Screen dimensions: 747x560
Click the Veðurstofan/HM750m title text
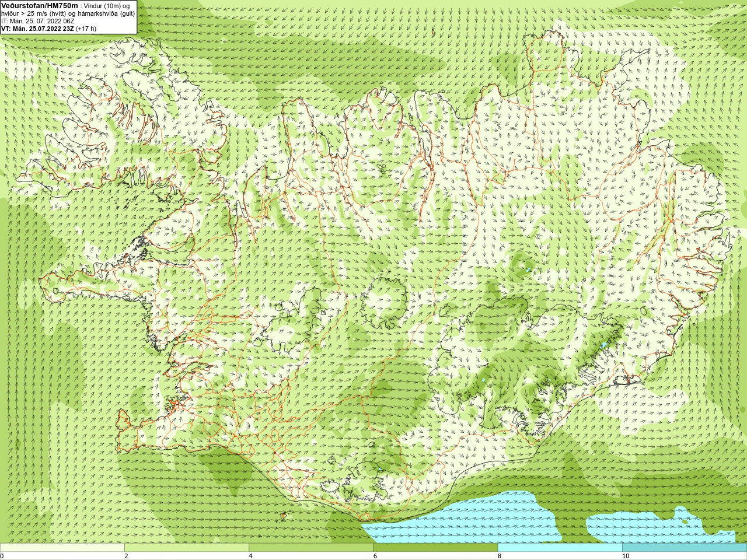pyautogui.click(x=40, y=5)
